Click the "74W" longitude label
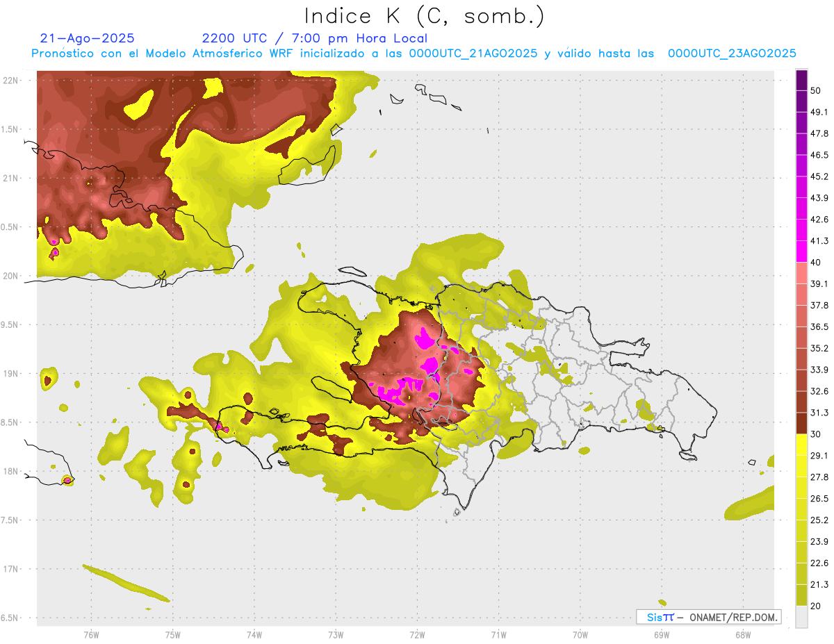The height and width of the screenshot is (644, 834). coord(254,634)
